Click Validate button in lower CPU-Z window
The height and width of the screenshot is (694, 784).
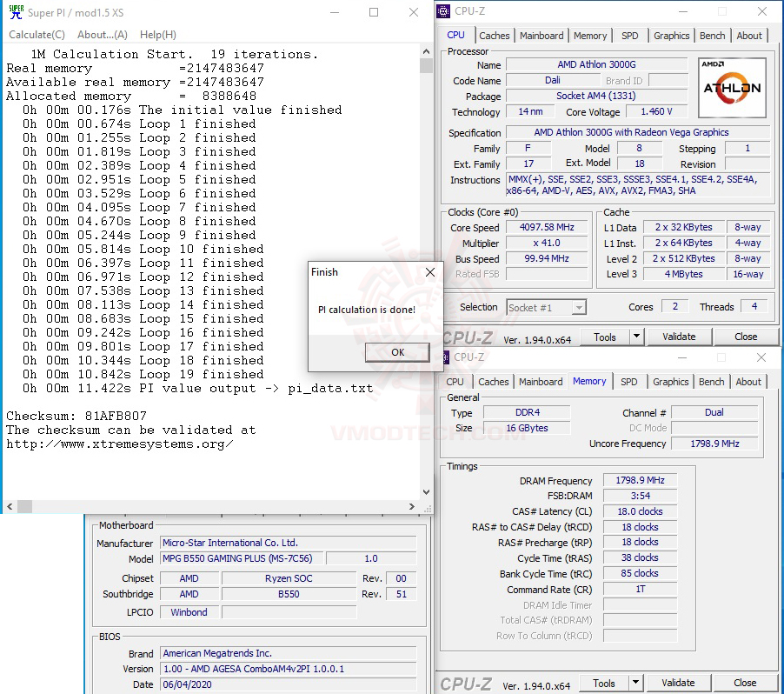[677, 683]
